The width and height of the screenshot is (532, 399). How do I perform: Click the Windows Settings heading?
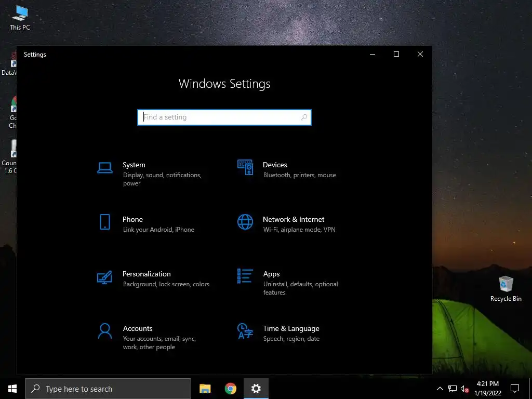(x=224, y=84)
